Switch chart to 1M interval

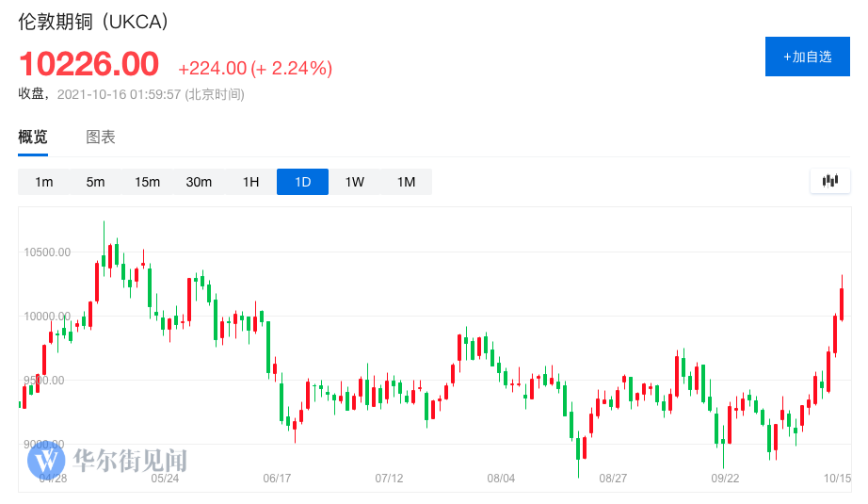coord(407,182)
